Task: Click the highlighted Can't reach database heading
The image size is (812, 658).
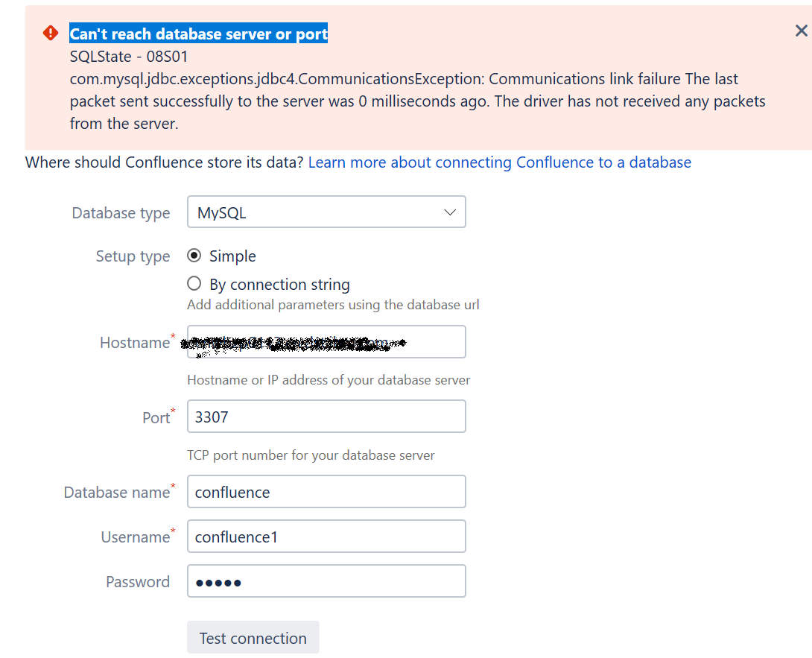Action: [x=199, y=34]
